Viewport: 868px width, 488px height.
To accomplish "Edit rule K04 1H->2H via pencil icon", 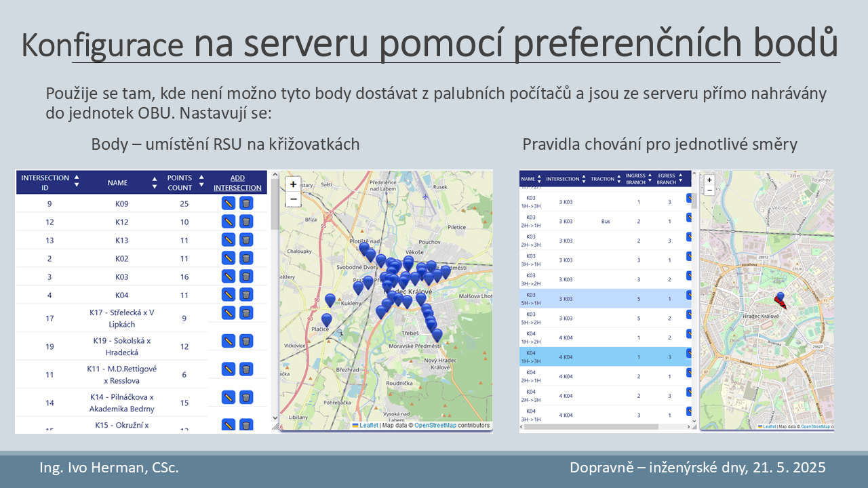I will click(x=689, y=333).
